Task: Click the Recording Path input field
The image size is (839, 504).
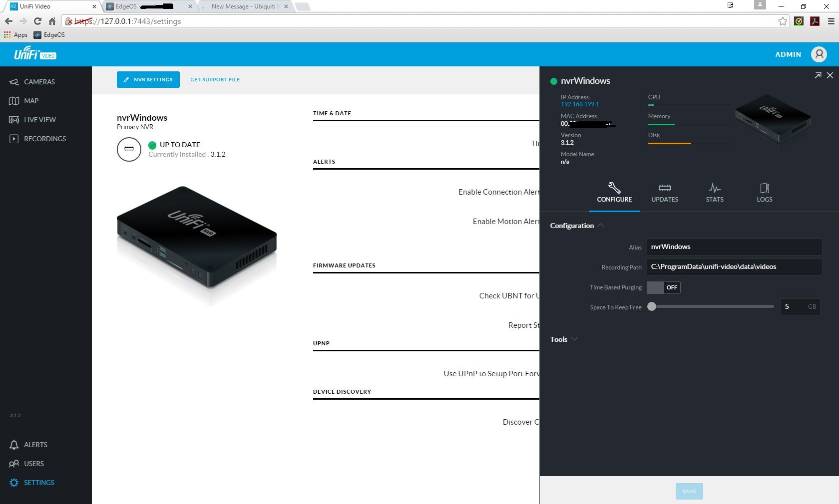Action: (734, 267)
